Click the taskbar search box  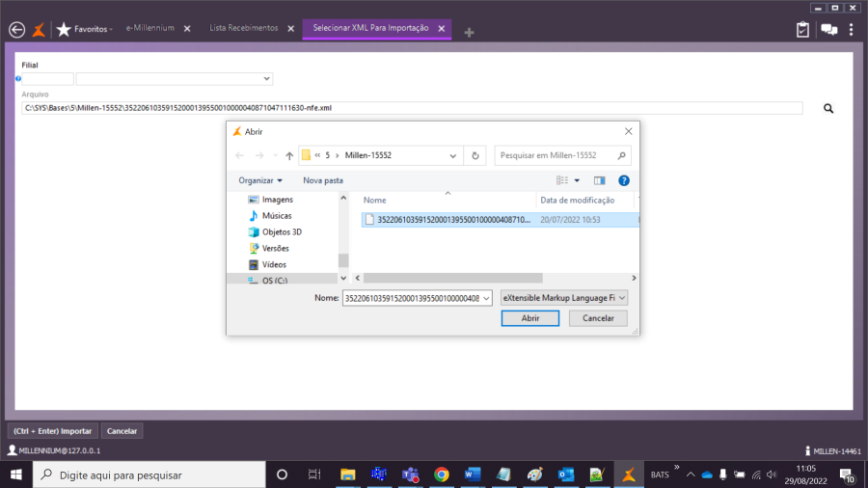149,474
